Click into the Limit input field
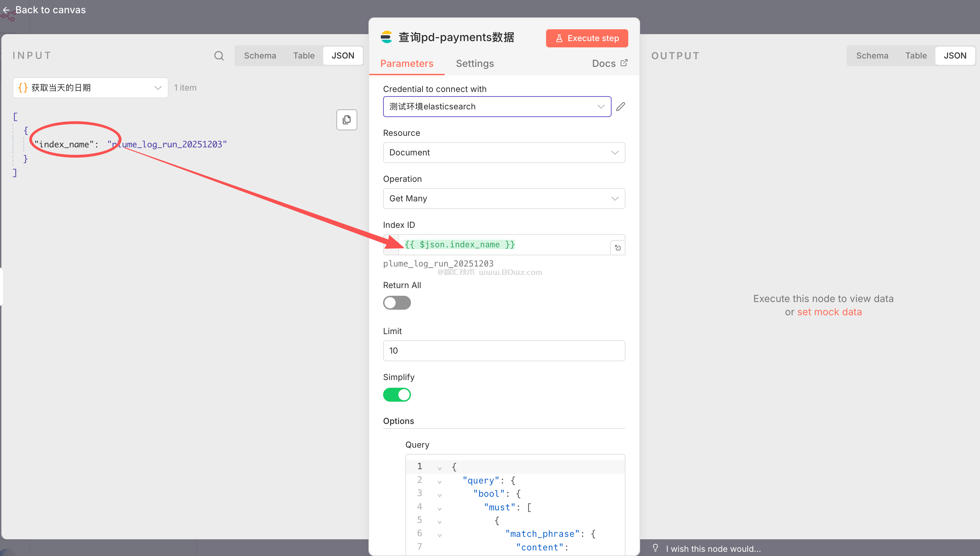Screen dimensions: 980x556 pos(503,350)
